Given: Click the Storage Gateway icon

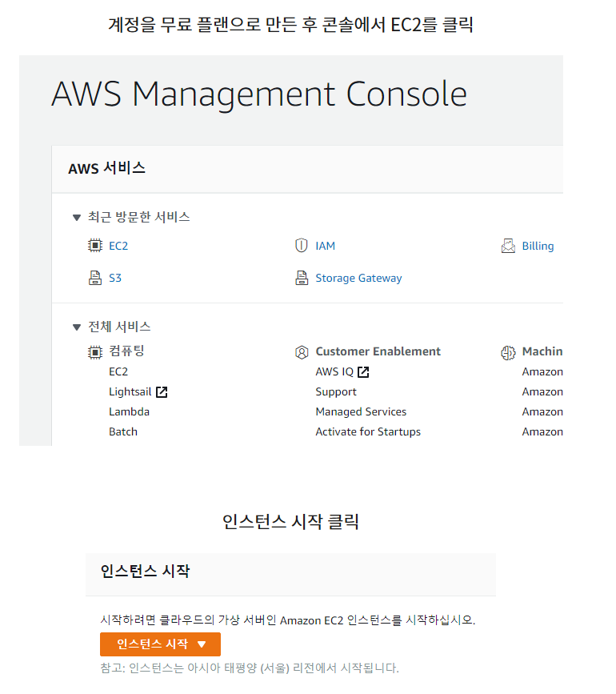Looking at the screenshot, I should [301, 277].
